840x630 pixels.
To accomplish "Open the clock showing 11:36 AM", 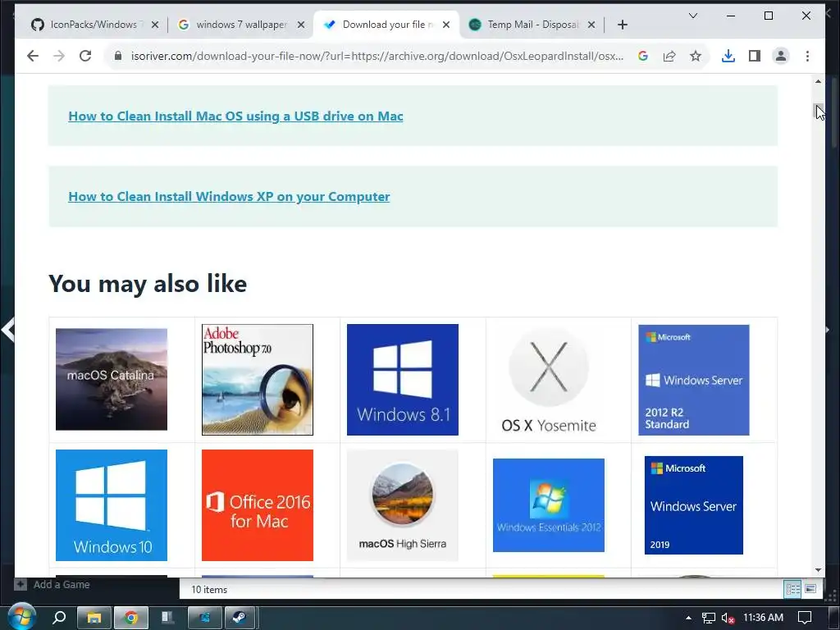I will 764,618.
